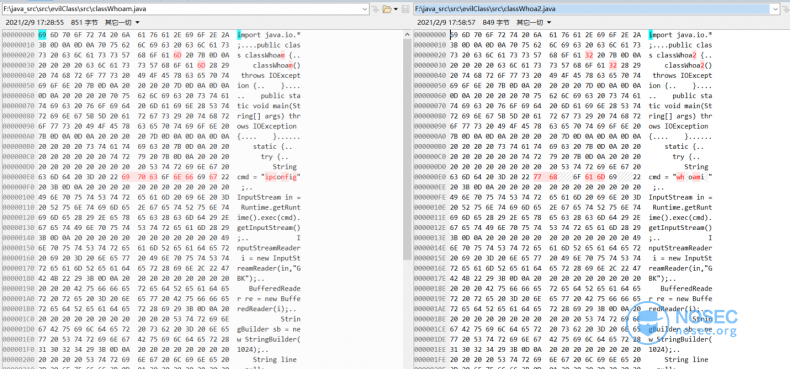Click the red "ipconfig" text in left pane
790x369 pixels.
click(281, 177)
